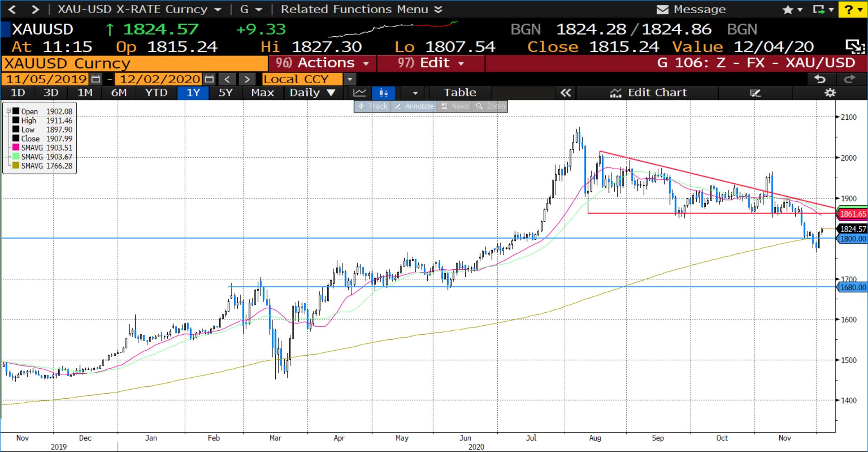Viewport: 868px width, 452px height.
Task: Open the start date calendar icon
Action: point(96,79)
